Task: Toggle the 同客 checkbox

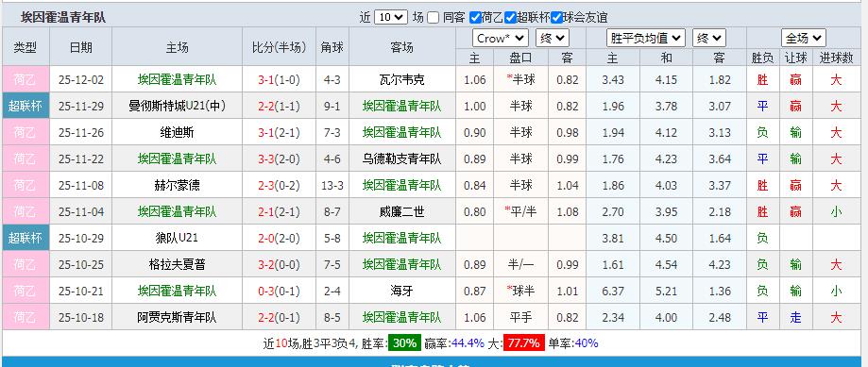Action: click(x=433, y=17)
